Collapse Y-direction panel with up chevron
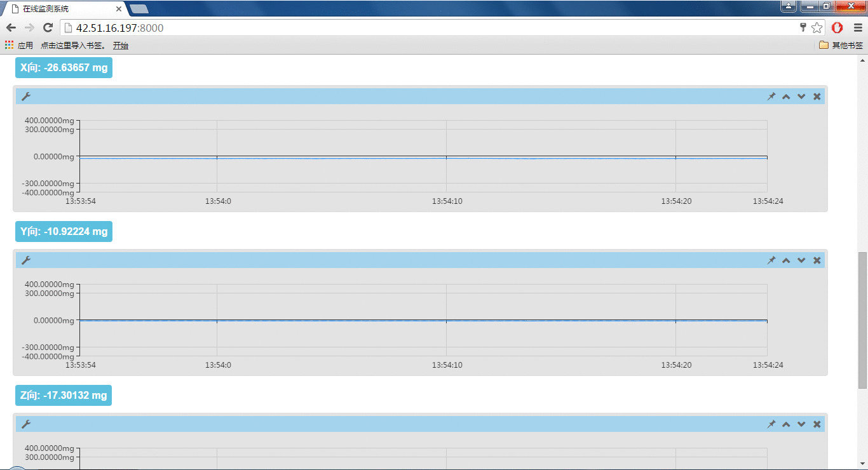Screen dimensions: 868x470 tap(786, 260)
